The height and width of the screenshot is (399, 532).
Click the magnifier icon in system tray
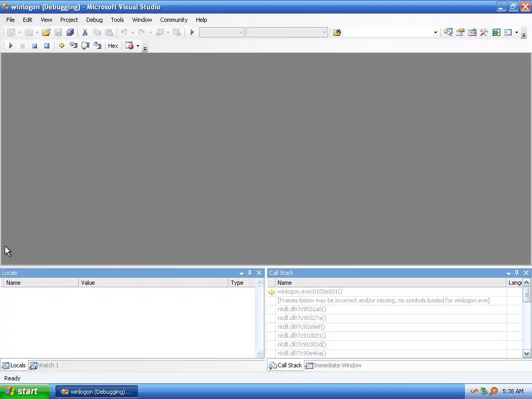coord(494,392)
